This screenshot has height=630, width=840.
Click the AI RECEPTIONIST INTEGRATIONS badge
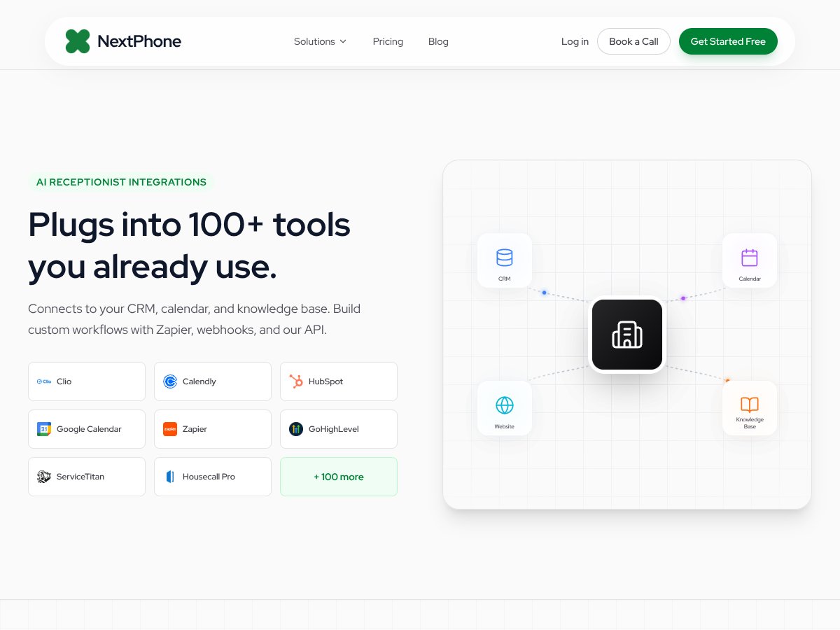tap(121, 182)
